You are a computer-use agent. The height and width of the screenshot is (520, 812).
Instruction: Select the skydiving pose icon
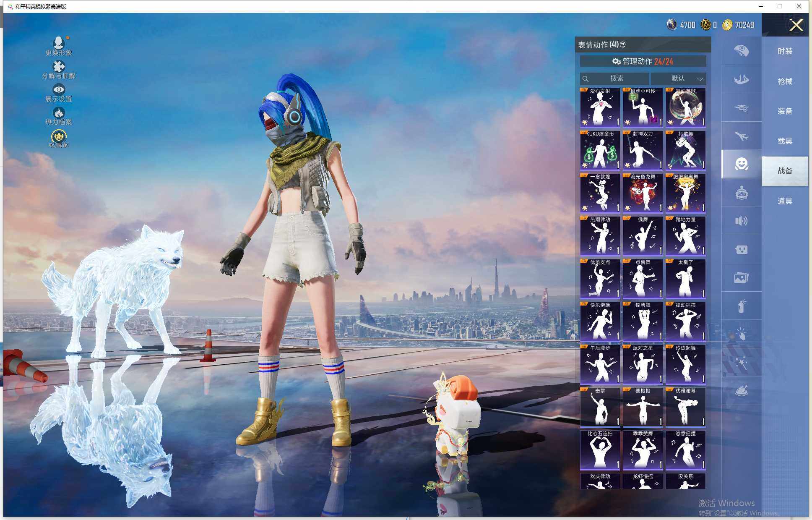[741, 79]
